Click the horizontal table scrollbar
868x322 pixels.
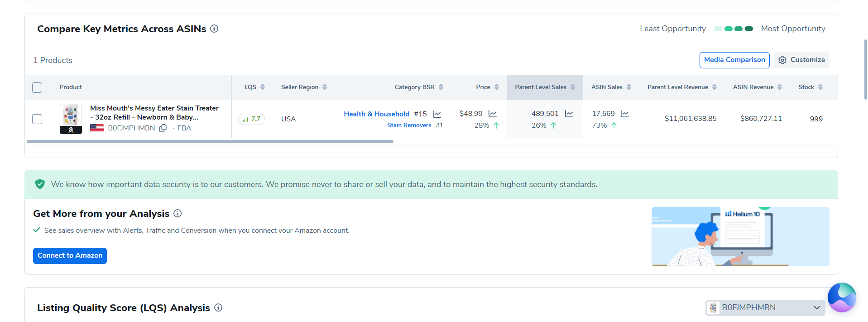tap(210, 142)
